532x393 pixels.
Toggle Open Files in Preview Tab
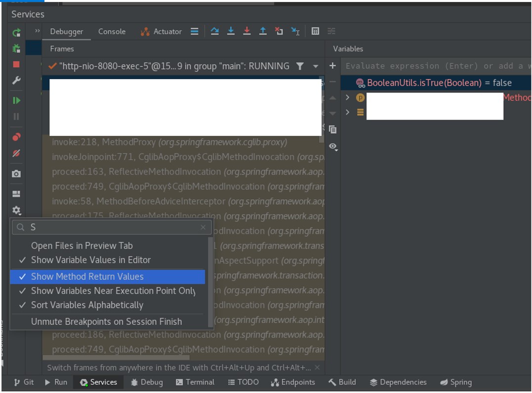108,246
